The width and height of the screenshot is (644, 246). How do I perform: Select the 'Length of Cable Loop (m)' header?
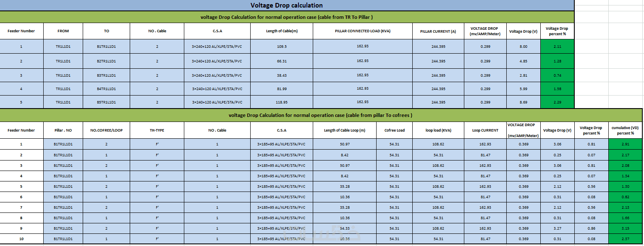[x=345, y=130]
